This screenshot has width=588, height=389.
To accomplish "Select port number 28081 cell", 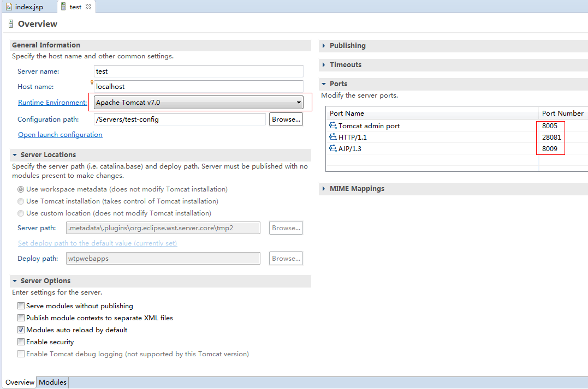I will click(x=551, y=137).
